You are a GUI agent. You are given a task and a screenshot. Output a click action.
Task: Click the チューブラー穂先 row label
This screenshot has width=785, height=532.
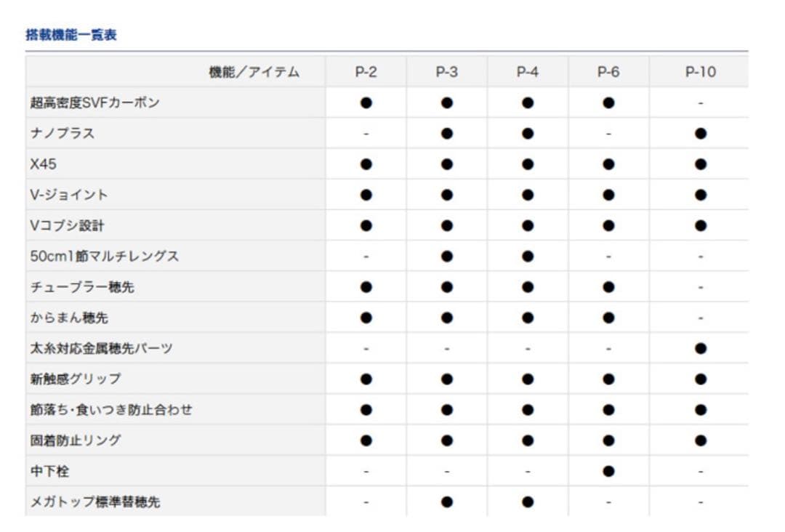tap(82, 287)
